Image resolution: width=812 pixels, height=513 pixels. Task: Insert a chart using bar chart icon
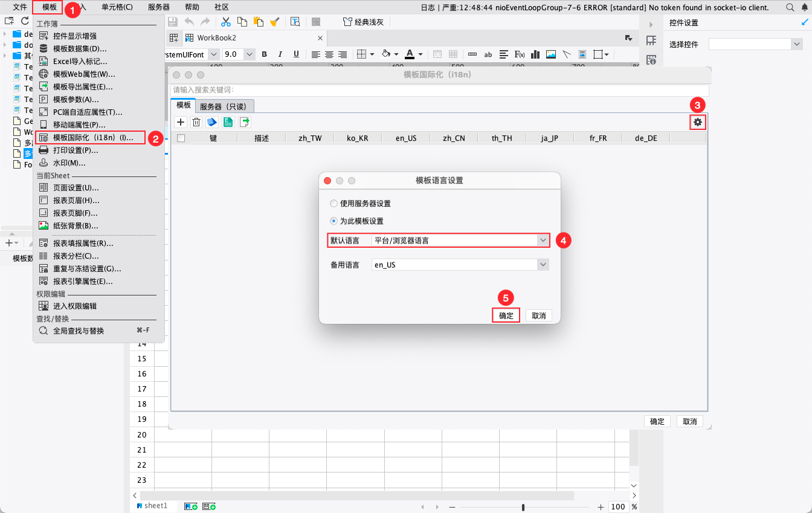click(535, 54)
